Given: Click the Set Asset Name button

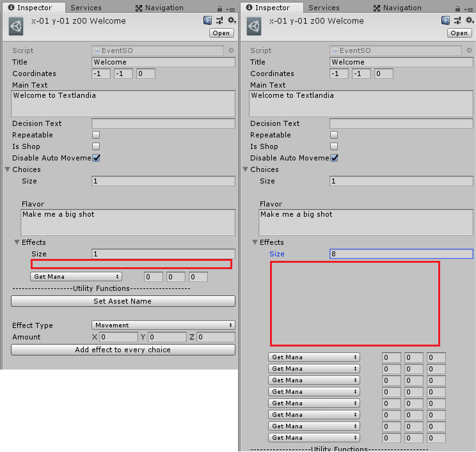Looking at the screenshot, I should point(123,301).
